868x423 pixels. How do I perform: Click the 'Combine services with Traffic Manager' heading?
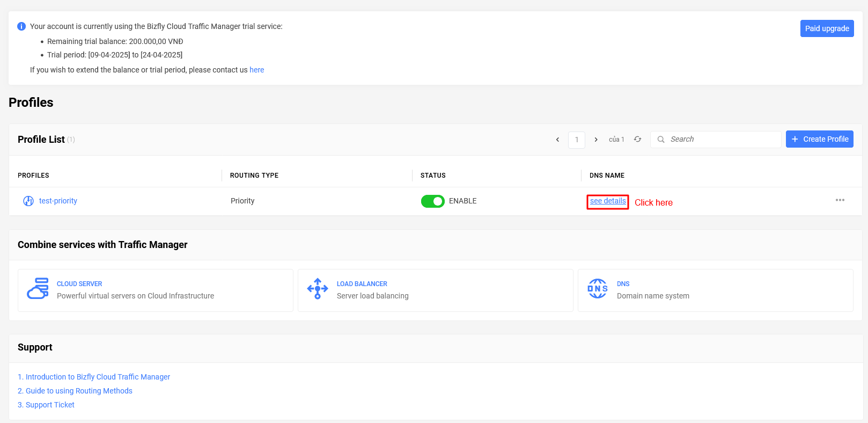pyautogui.click(x=102, y=245)
